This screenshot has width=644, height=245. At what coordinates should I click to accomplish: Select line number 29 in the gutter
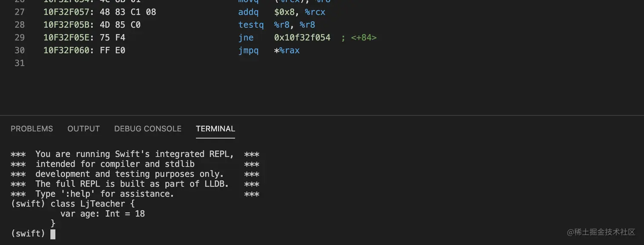20,37
